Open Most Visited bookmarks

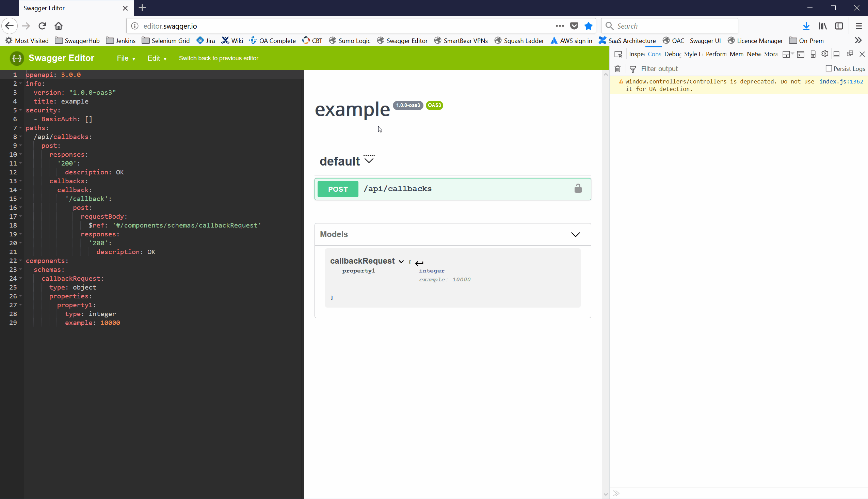point(27,41)
